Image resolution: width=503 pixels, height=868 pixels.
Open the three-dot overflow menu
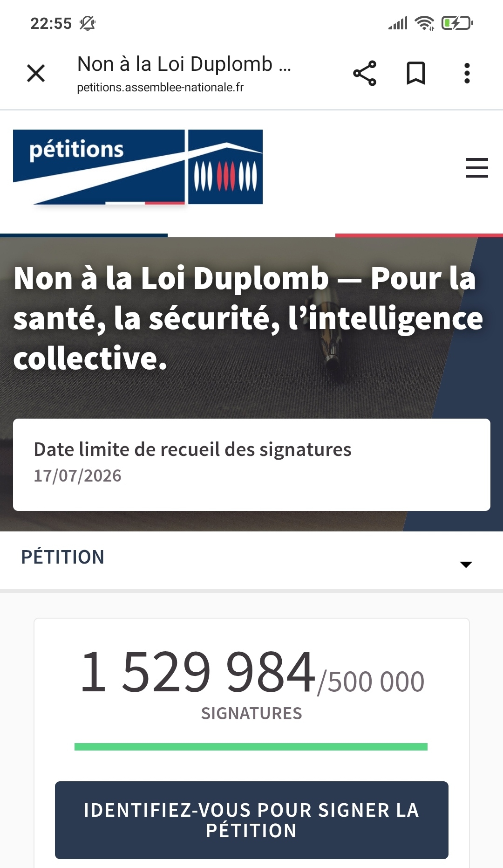point(467,73)
